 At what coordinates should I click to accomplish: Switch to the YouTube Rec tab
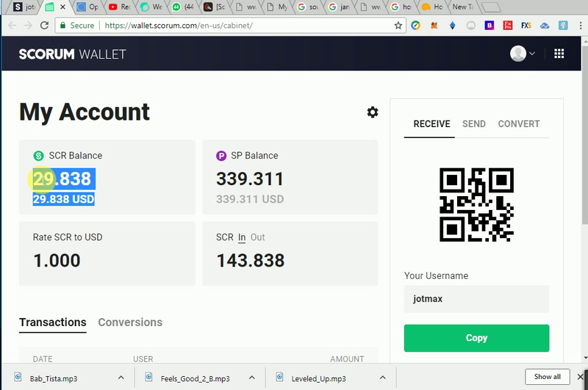(x=119, y=7)
